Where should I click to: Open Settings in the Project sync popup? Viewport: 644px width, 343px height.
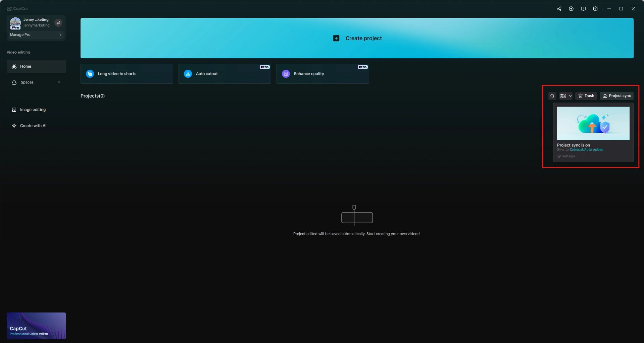point(566,156)
